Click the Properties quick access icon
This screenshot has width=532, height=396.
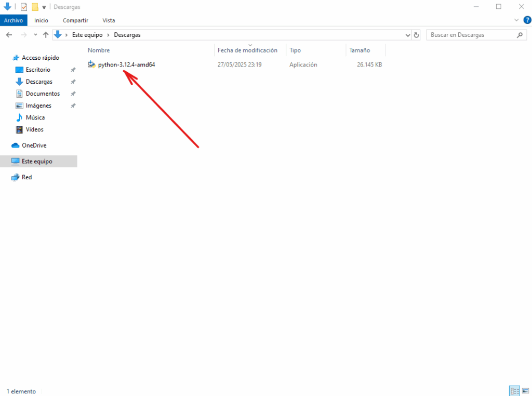(x=24, y=7)
